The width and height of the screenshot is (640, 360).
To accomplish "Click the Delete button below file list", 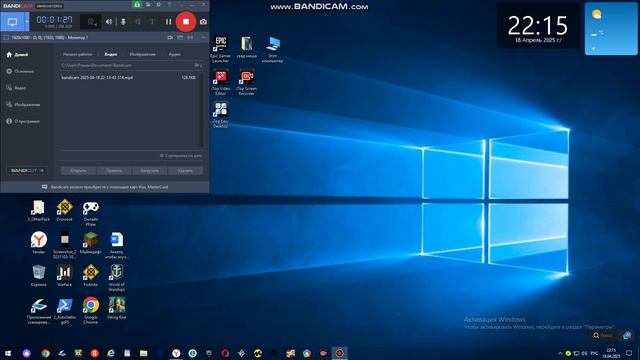I will [x=185, y=171].
